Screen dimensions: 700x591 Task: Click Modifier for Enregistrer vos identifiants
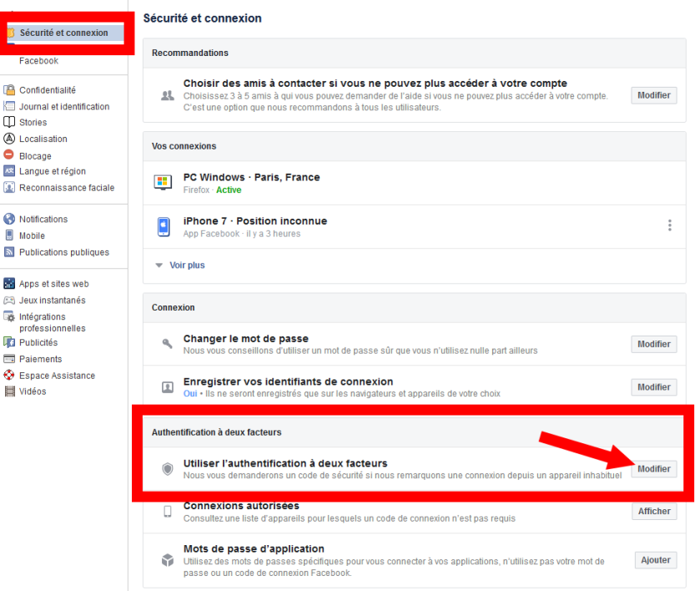click(653, 386)
